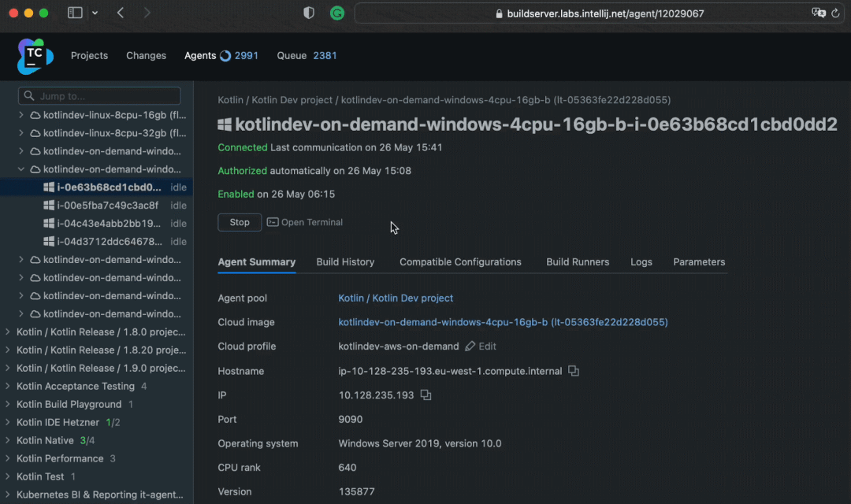Open Changes in top navigation
This screenshot has width=851, height=504.
pyautogui.click(x=146, y=56)
